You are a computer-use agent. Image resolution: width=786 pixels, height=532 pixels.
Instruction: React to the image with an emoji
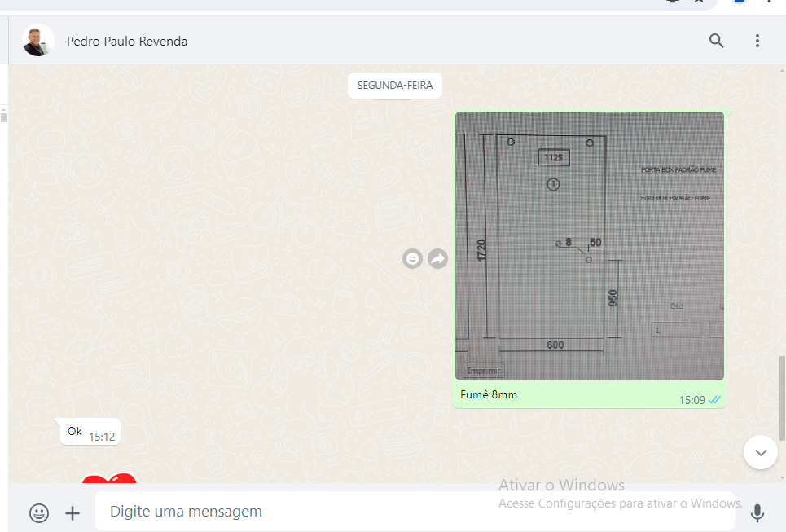tap(412, 259)
